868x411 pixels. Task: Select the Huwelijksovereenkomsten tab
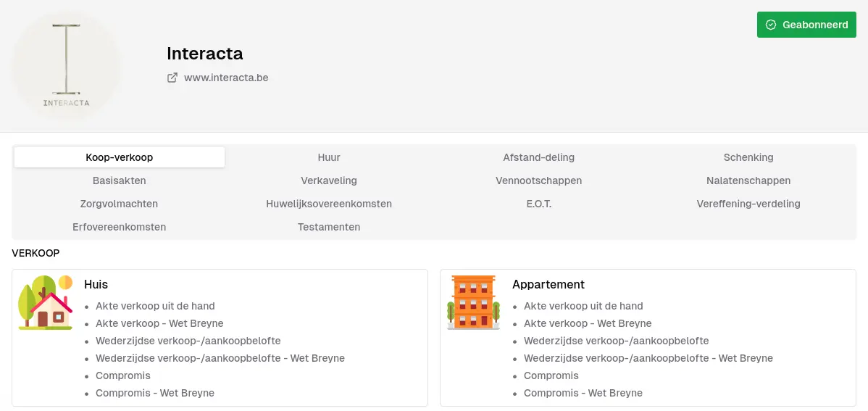(x=329, y=204)
